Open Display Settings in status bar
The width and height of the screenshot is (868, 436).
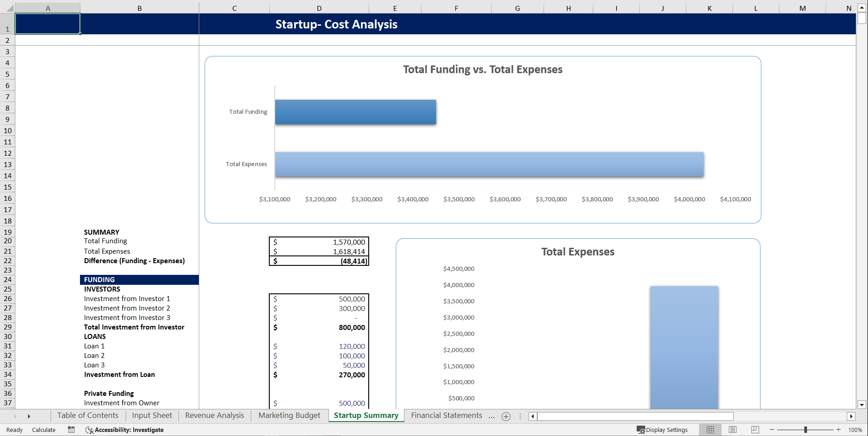tap(662, 430)
